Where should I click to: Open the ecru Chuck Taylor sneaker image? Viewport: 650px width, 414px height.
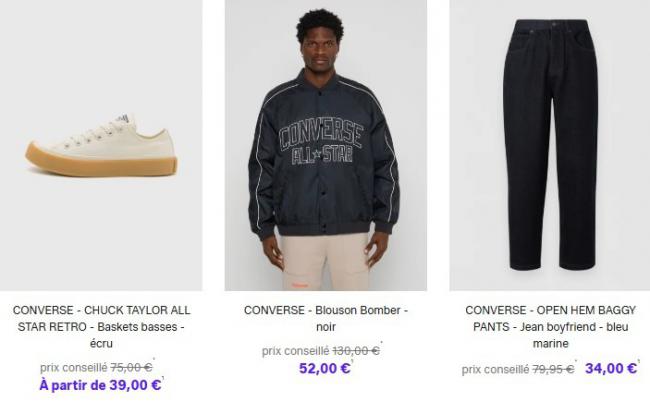(x=101, y=145)
